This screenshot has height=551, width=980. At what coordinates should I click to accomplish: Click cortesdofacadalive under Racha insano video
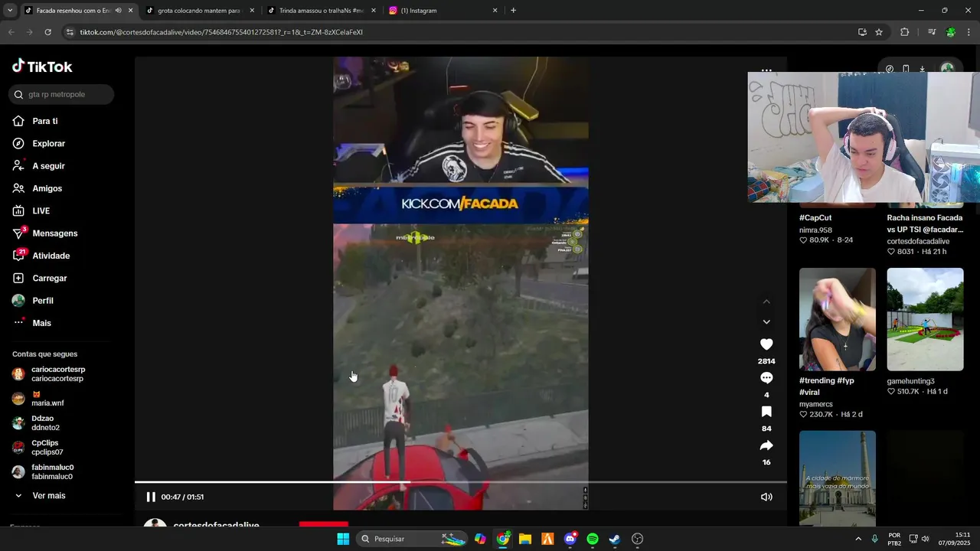pos(918,241)
